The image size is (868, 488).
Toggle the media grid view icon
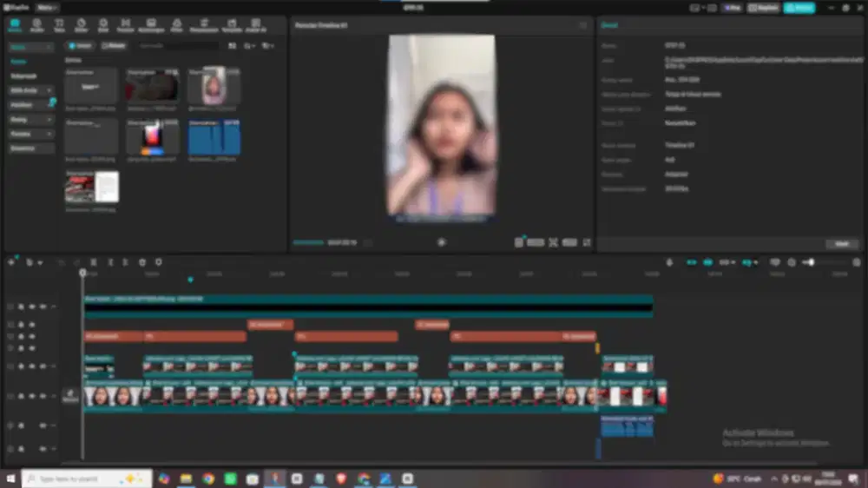pos(232,46)
